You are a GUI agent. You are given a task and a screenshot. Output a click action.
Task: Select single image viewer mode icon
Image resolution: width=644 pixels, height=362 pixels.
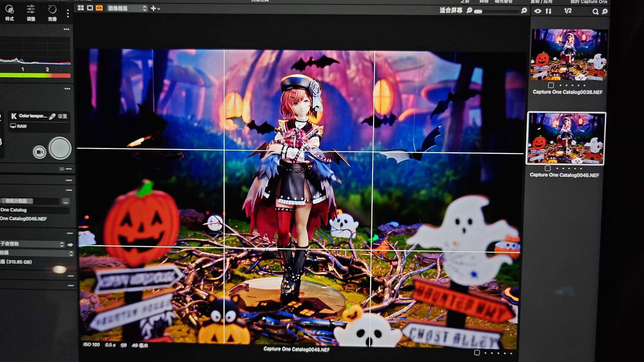point(90,8)
